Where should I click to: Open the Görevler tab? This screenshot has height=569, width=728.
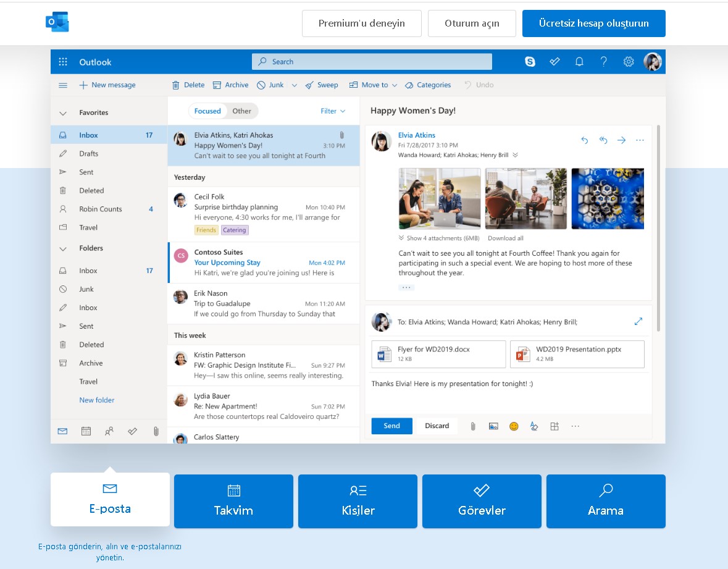tap(482, 501)
